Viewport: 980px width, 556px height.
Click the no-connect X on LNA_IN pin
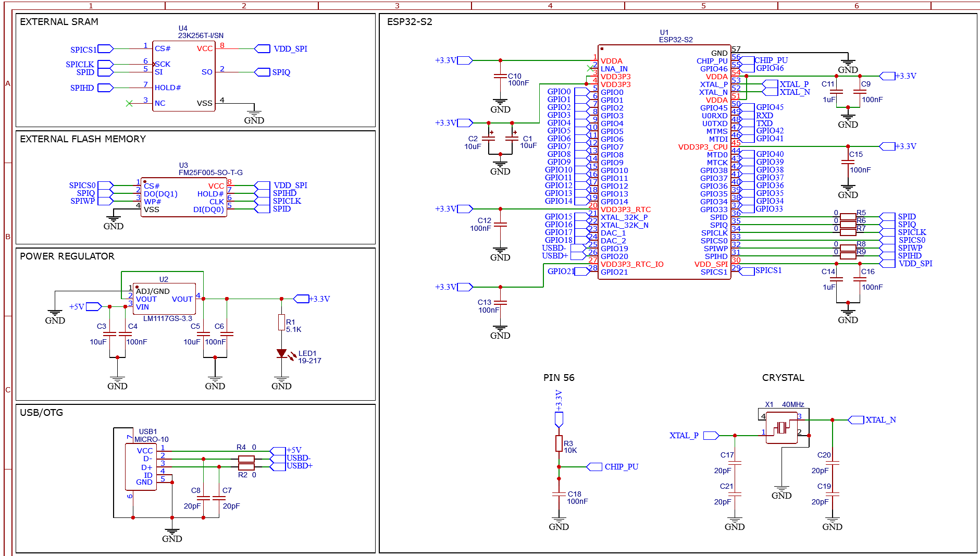tap(590, 68)
